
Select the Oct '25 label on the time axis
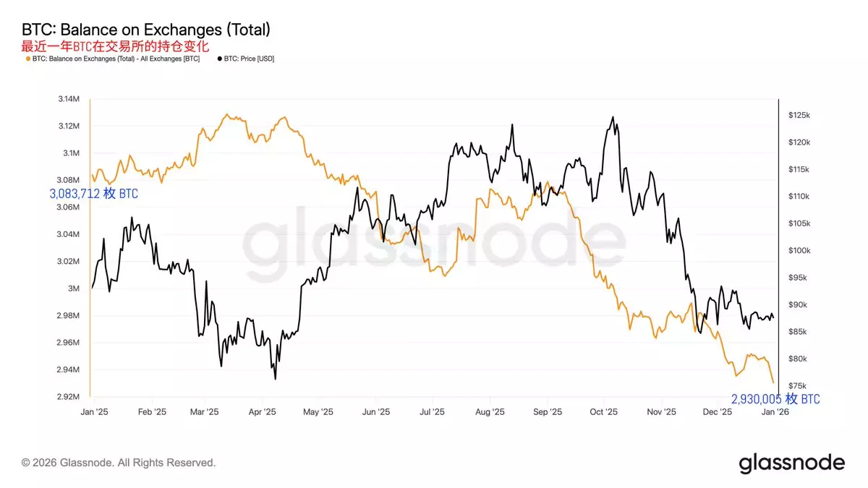click(x=603, y=411)
